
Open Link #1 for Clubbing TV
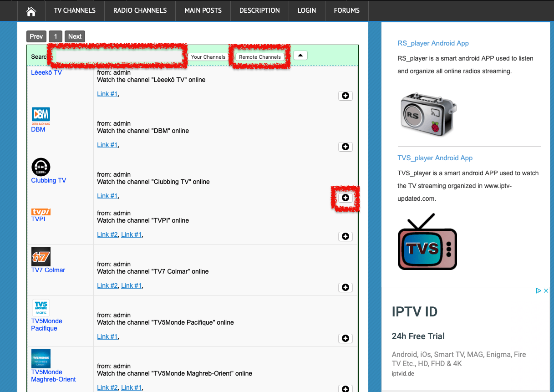(107, 196)
